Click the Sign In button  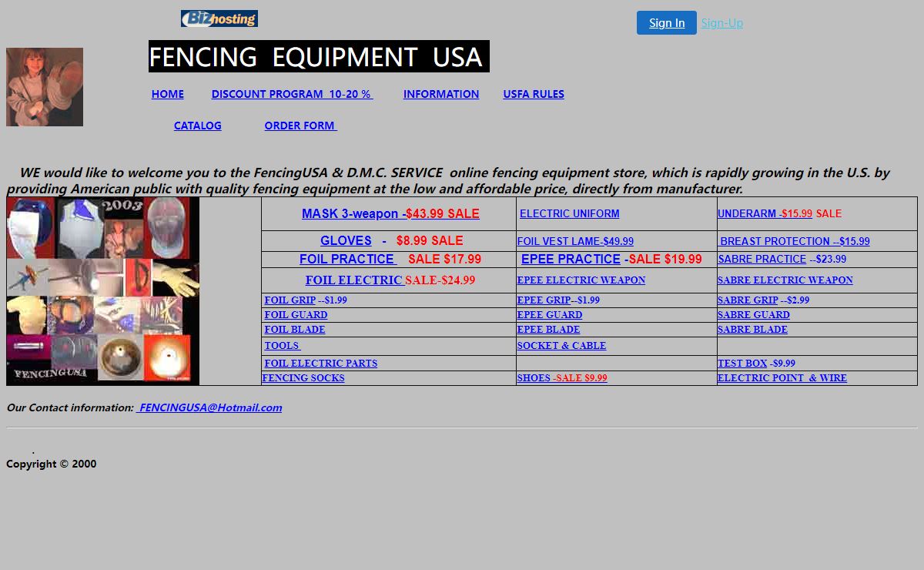coord(667,22)
